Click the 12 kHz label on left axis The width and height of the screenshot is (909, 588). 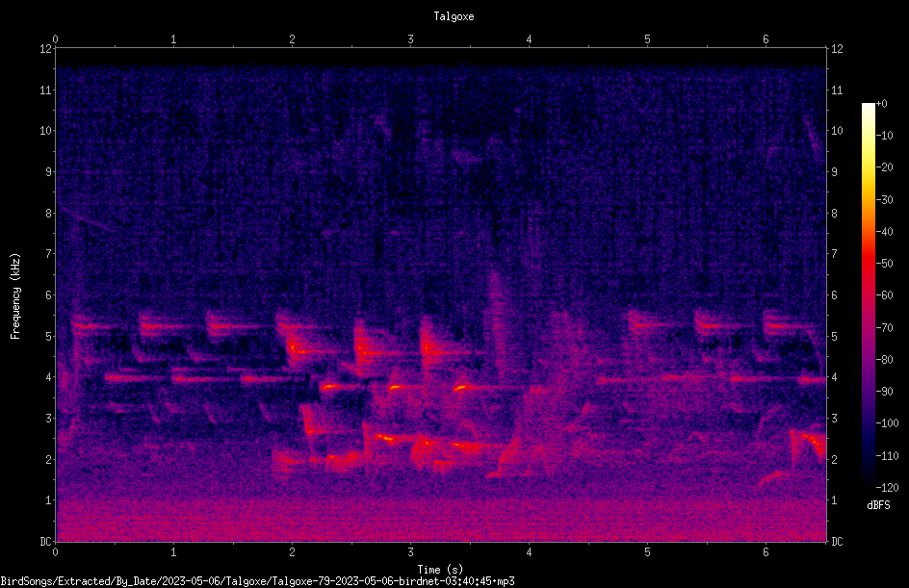pyautogui.click(x=46, y=49)
